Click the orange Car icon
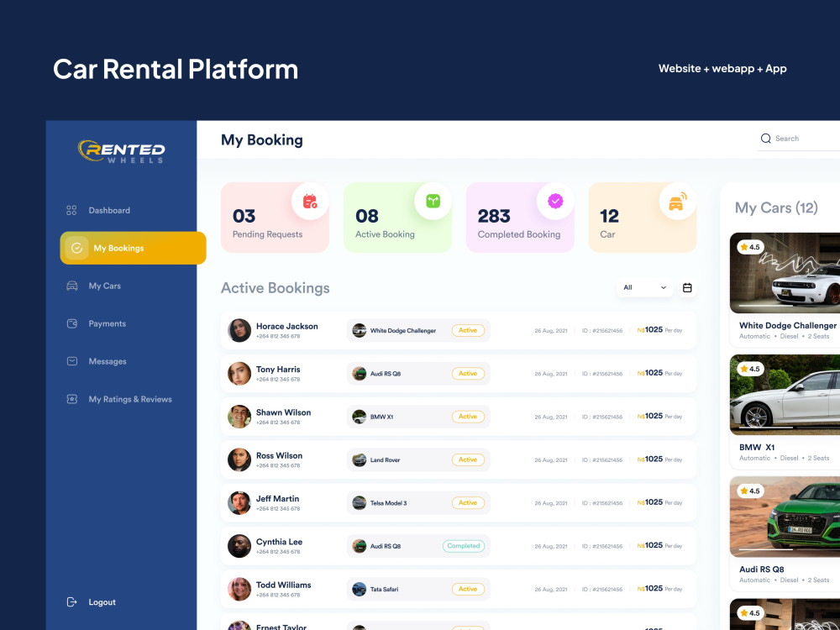The height and width of the screenshot is (630, 840). [x=678, y=202]
